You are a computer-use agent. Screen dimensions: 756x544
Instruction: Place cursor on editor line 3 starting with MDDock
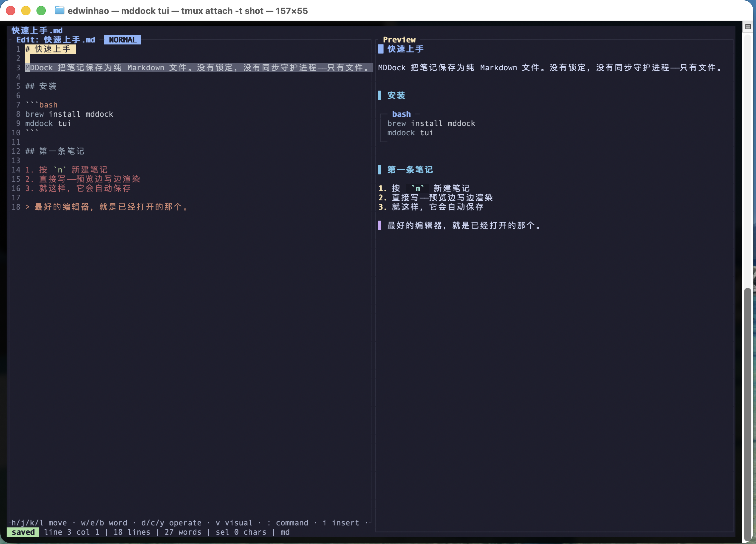199,68
